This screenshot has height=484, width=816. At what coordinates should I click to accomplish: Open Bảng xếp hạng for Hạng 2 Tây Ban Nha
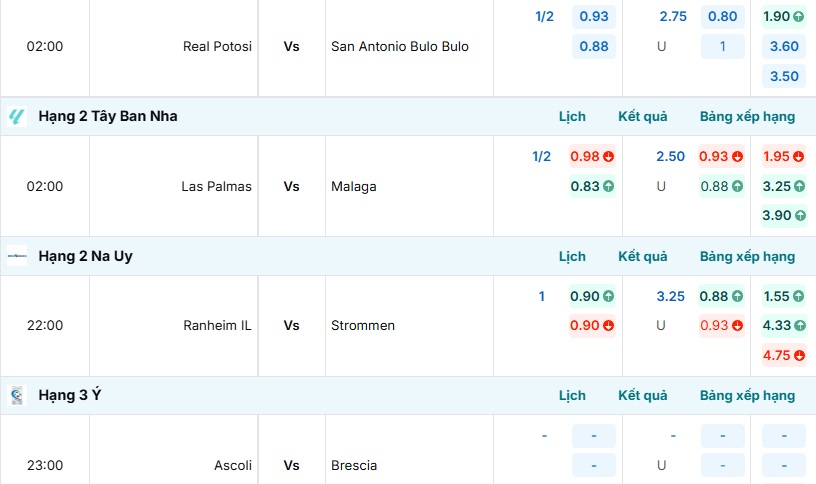pos(747,117)
